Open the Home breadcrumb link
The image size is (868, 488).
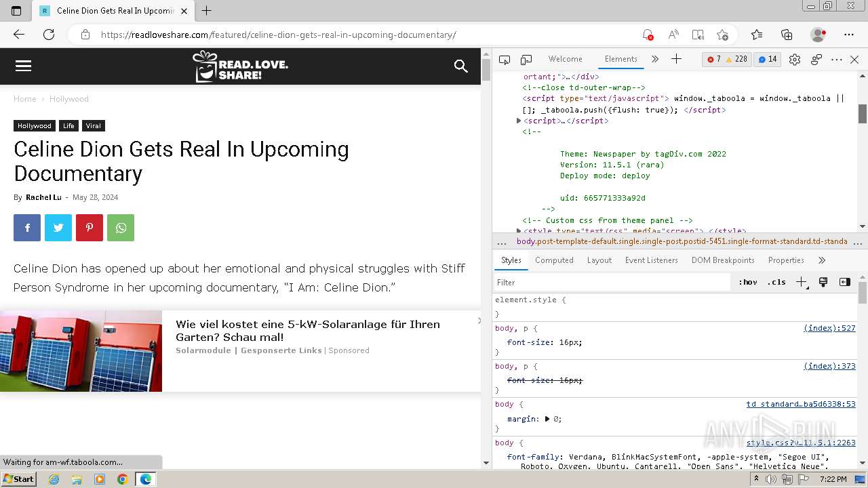pyautogui.click(x=25, y=99)
